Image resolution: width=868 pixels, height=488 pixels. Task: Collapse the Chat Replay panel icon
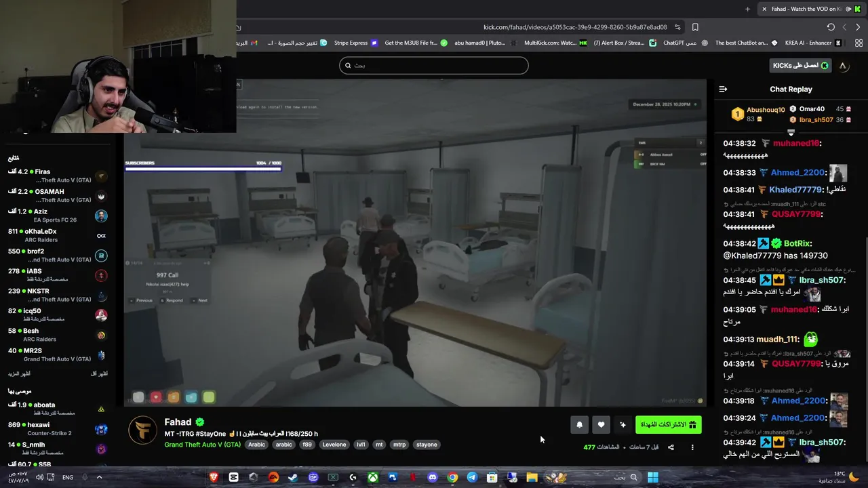click(x=723, y=89)
